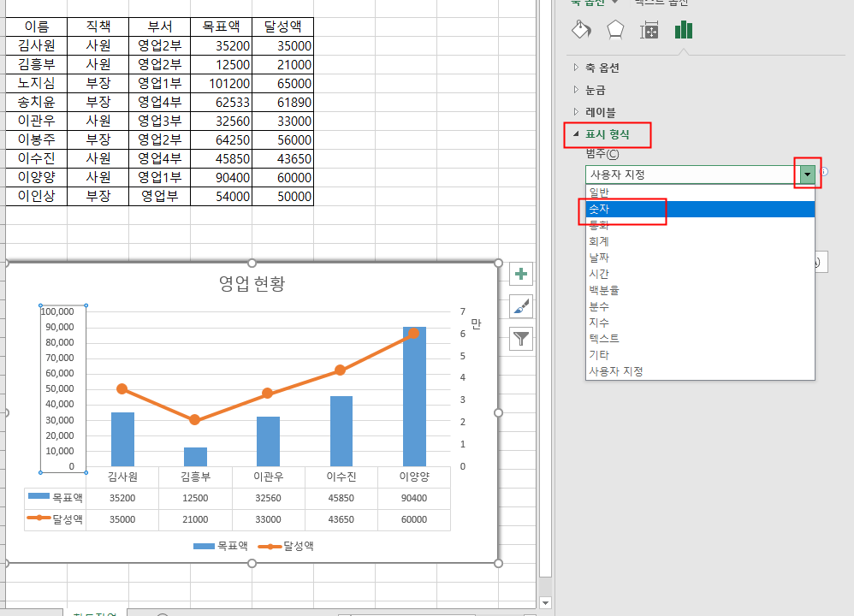Select 분수 from the category list
Viewport: 854px width, 616px height.
pos(700,306)
